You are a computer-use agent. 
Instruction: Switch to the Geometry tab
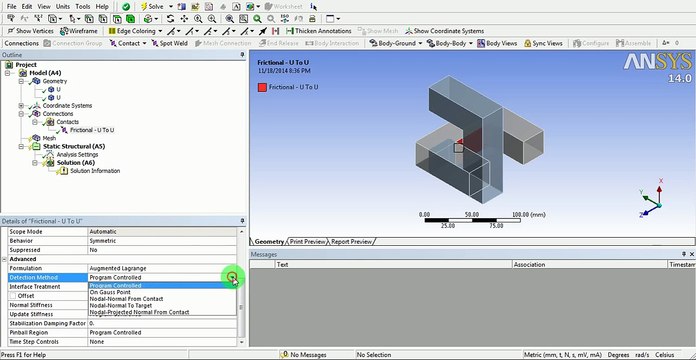point(269,241)
